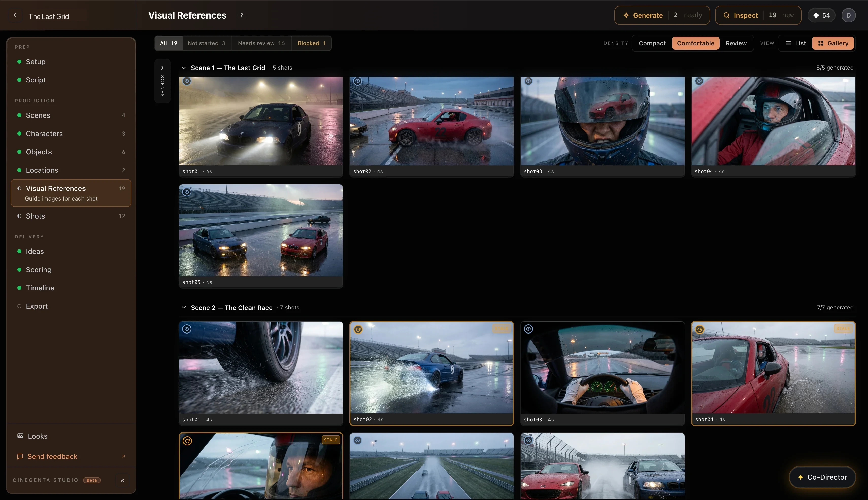Toggle the eye icon on Scene 1 shot05
The image size is (868, 500).
(187, 192)
